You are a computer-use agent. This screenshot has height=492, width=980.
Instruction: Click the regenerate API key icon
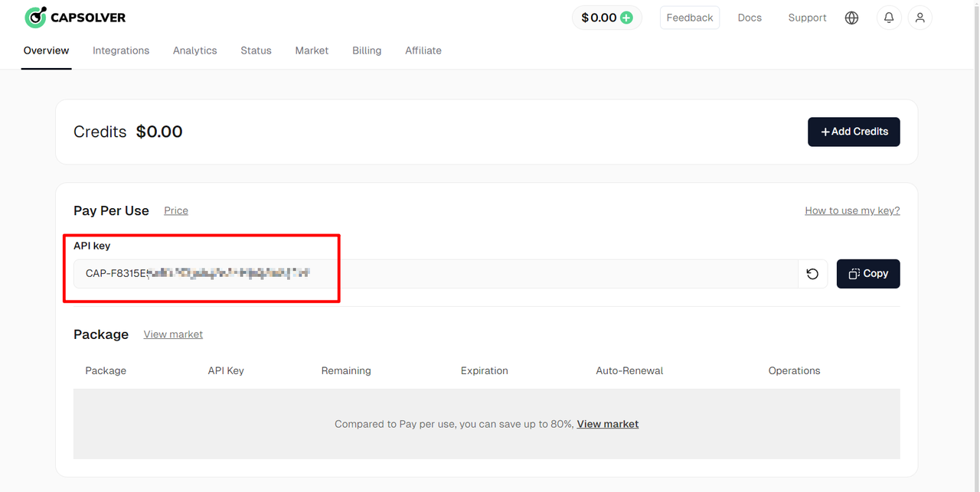point(812,274)
